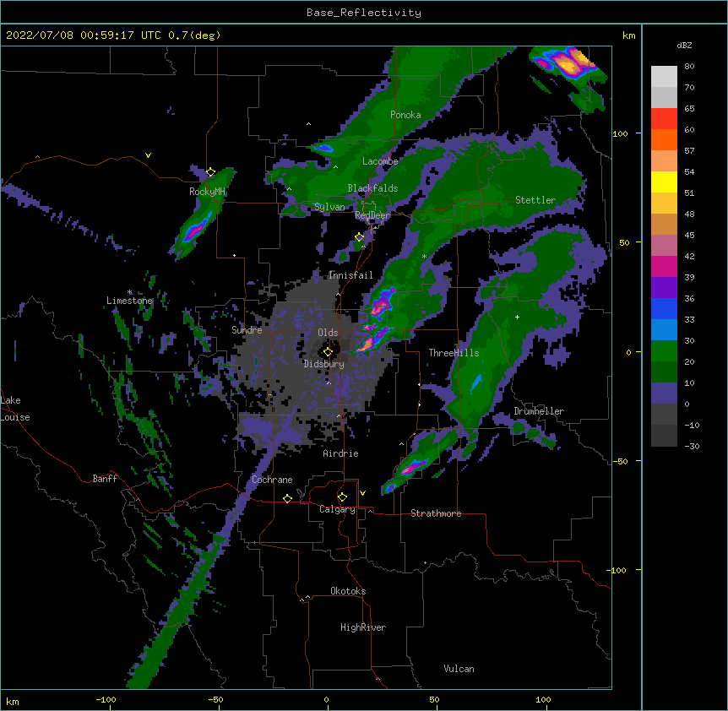Viewport: 728px width, 711px height.
Task: Click the Limestone label
Action: coord(129,301)
